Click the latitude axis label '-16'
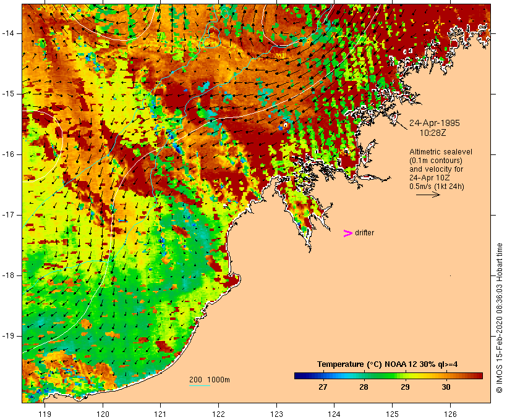Image resolution: width=507 pixels, height=420 pixels. pyautogui.click(x=7, y=154)
